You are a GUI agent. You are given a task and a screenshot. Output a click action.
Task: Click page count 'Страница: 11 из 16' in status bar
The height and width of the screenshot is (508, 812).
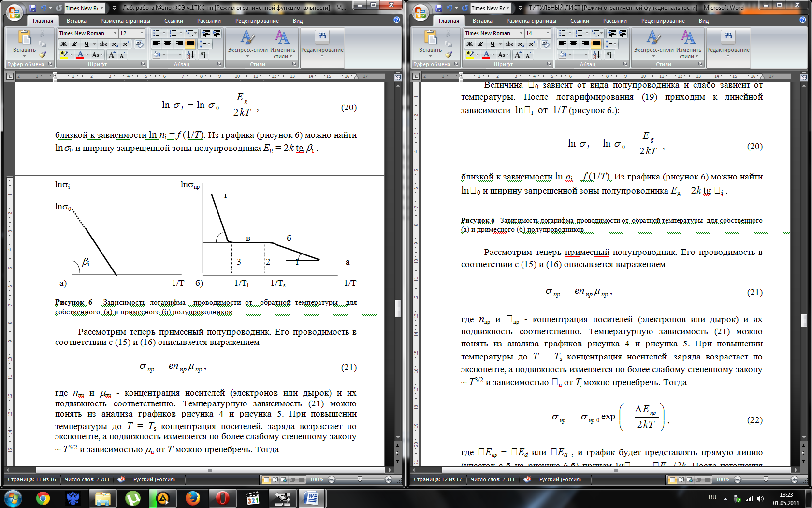click(32, 479)
